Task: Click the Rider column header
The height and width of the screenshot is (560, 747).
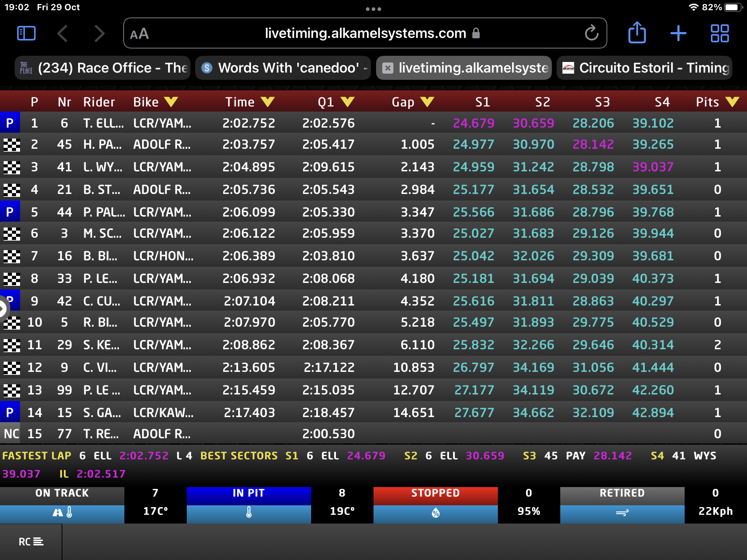Action: 99,102
